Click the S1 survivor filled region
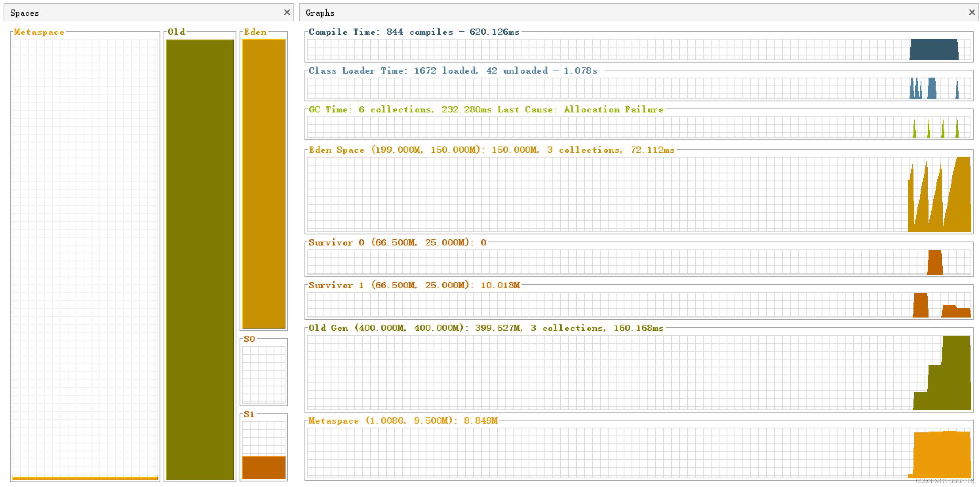The image size is (980, 487). [x=264, y=468]
